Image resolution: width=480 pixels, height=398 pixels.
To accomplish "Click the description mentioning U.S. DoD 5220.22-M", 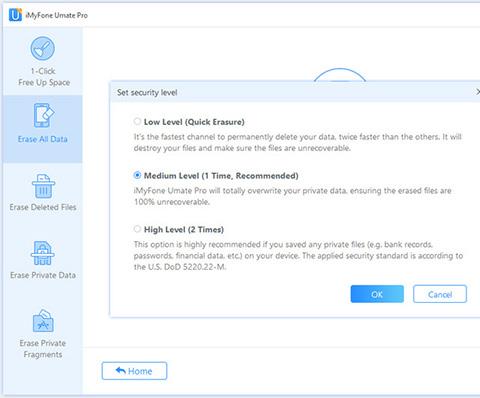I will (x=298, y=256).
